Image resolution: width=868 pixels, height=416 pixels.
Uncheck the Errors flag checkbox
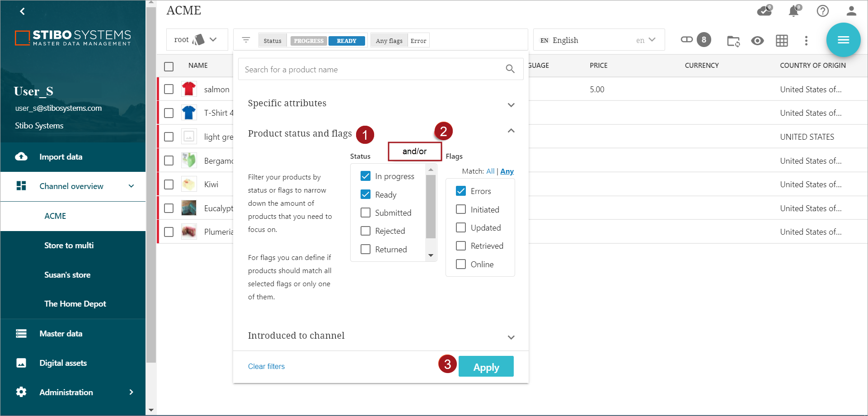click(x=461, y=191)
